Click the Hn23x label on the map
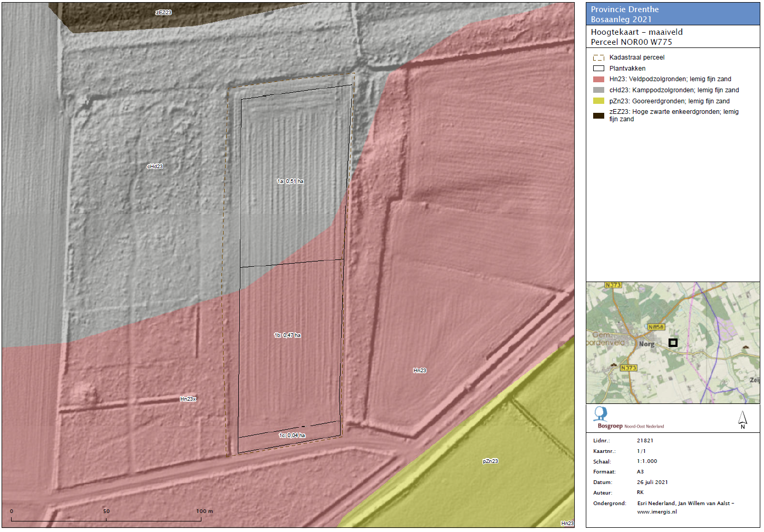This screenshot has height=532, width=764. click(x=188, y=399)
